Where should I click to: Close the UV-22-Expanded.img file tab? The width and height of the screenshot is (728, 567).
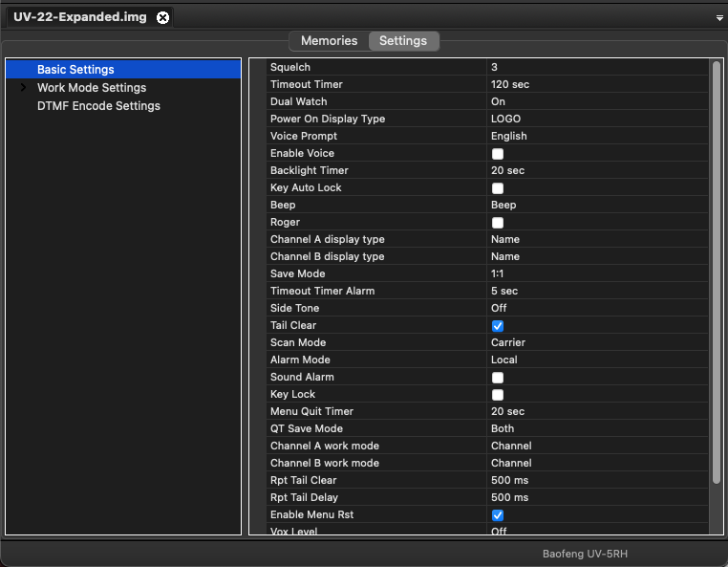pyautogui.click(x=162, y=17)
